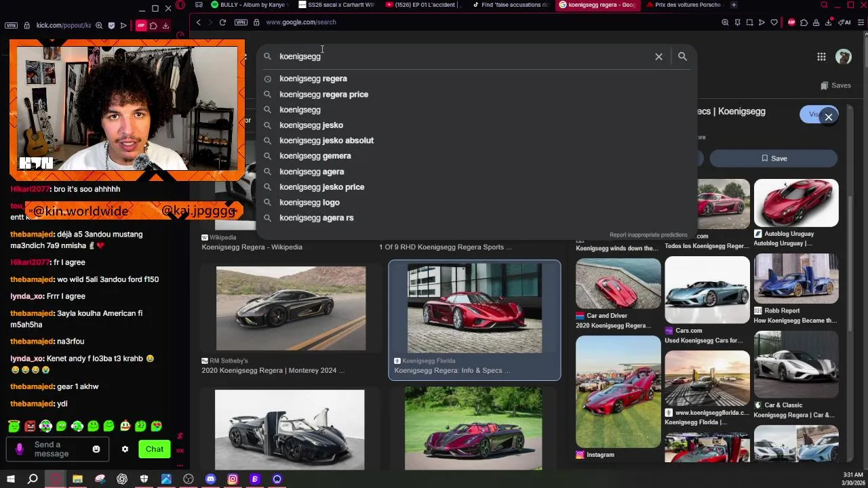Viewport: 868px width, 488px height.
Task: Open a new browser tab with plus
Action: [734, 5]
